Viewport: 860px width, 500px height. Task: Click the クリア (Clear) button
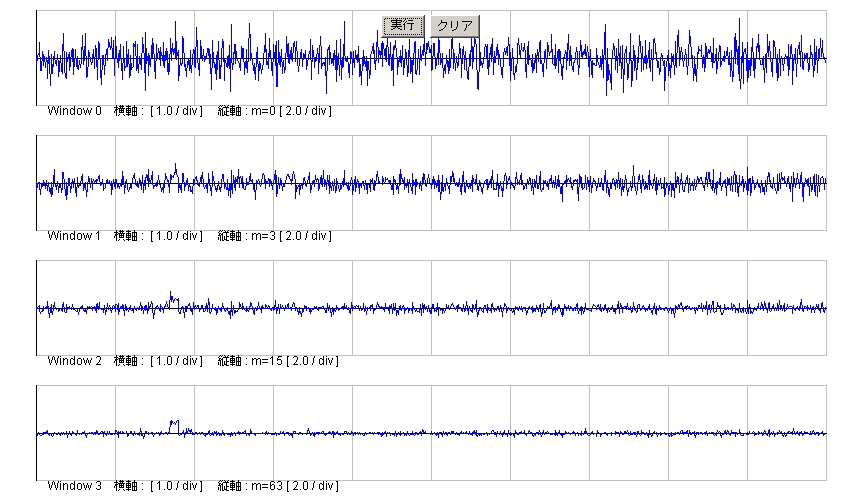(x=455, y=26)
